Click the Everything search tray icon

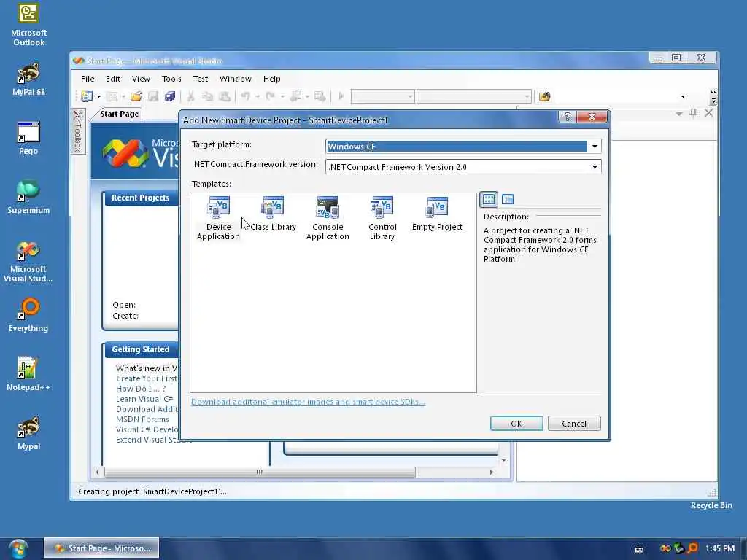[x=693, y=548]
